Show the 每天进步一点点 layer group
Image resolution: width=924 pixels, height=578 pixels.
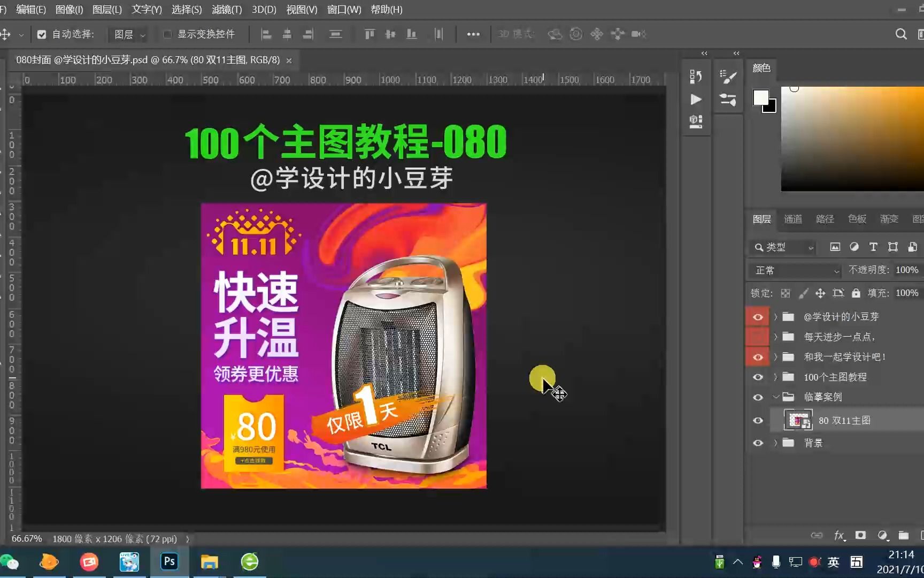click(x=758, y=337)
